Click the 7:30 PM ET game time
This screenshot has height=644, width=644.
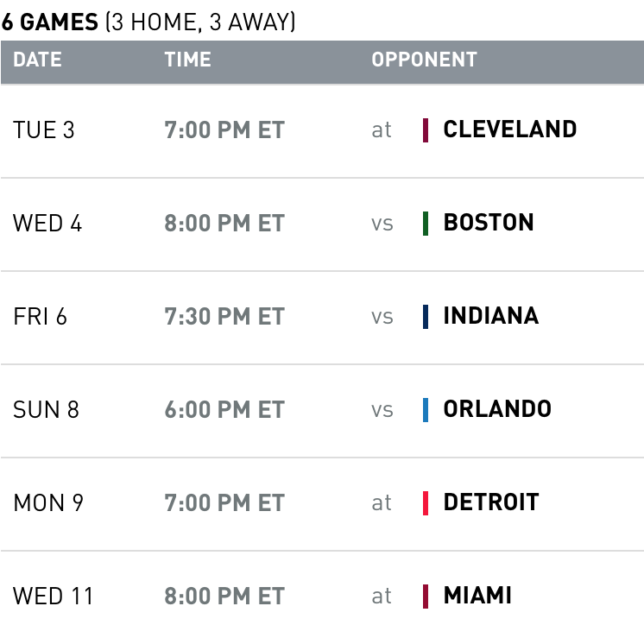pos(224,317)
